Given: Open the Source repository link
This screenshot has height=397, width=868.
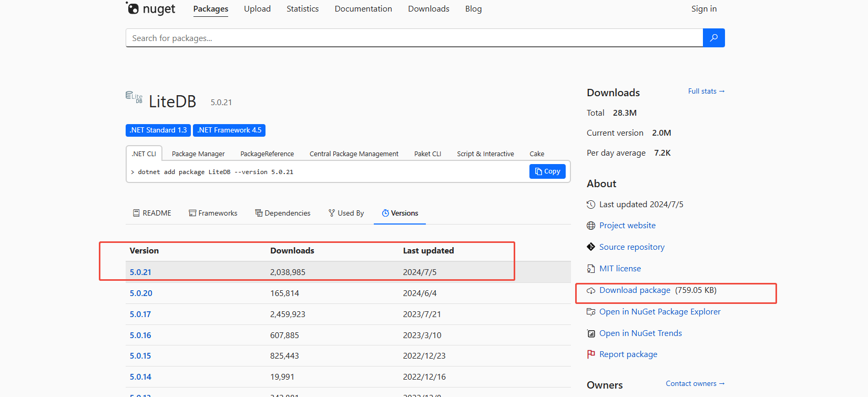Looking at the screenshot, I should coord(632,247).
